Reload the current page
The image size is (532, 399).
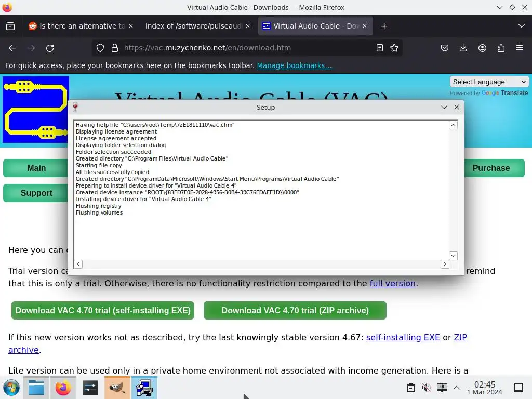click(x=50, y=48)
